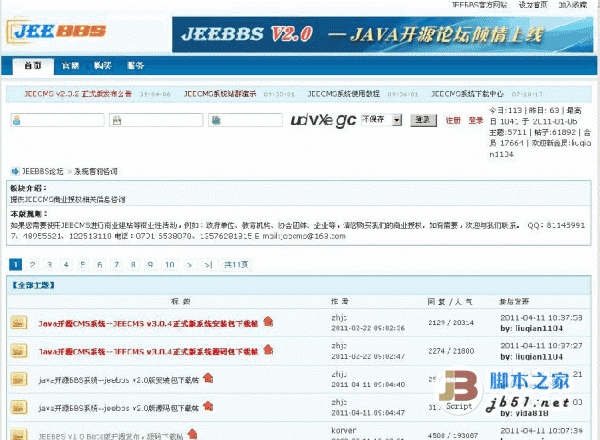Click folder icon of JEECMS v3.0.4 安装包 topic
Screen dimensions: 600x440
(x=19, y=322)
